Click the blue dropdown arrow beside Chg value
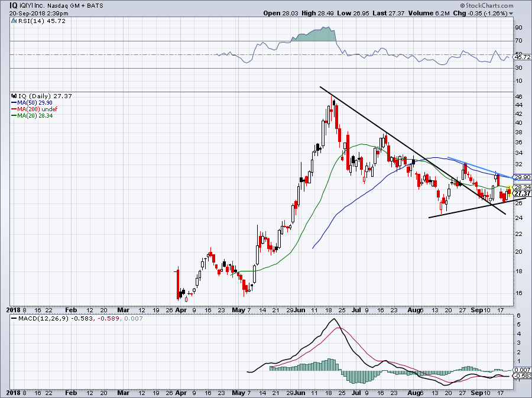 click(511, 14)
